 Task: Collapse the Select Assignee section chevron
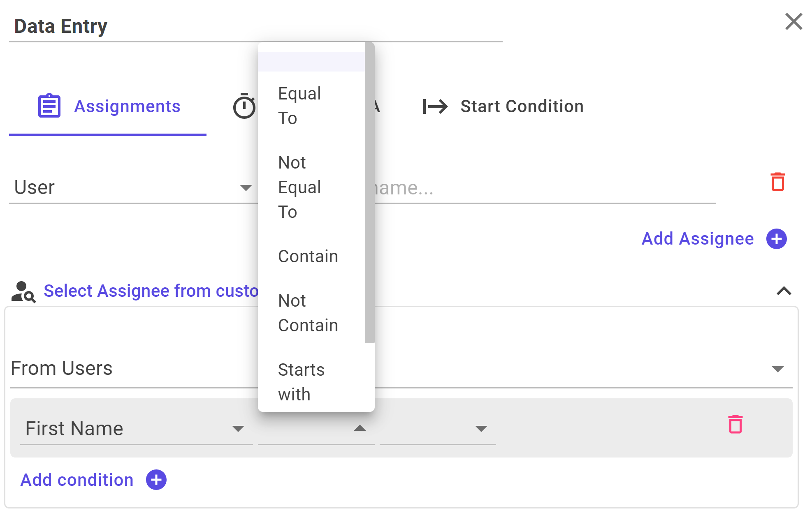(784, 291)
